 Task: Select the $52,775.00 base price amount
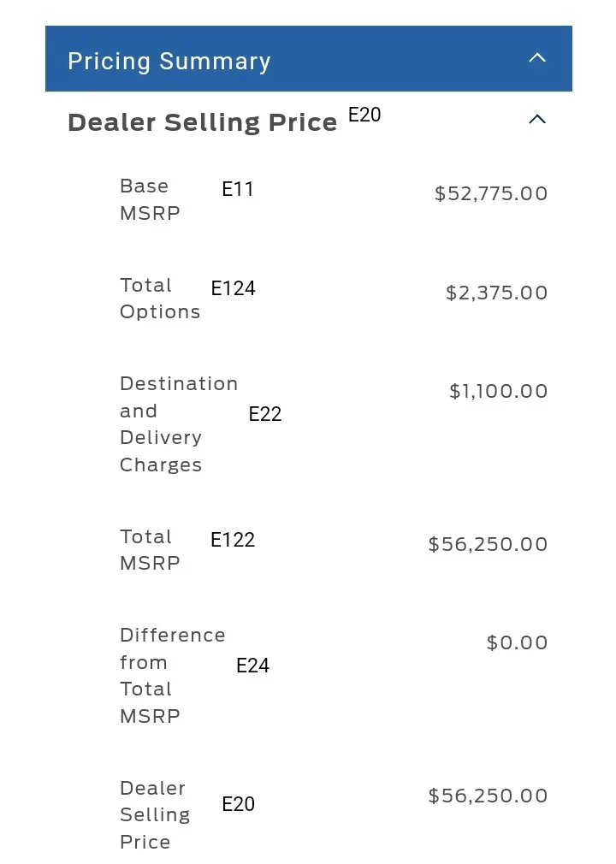pos(491,193)
